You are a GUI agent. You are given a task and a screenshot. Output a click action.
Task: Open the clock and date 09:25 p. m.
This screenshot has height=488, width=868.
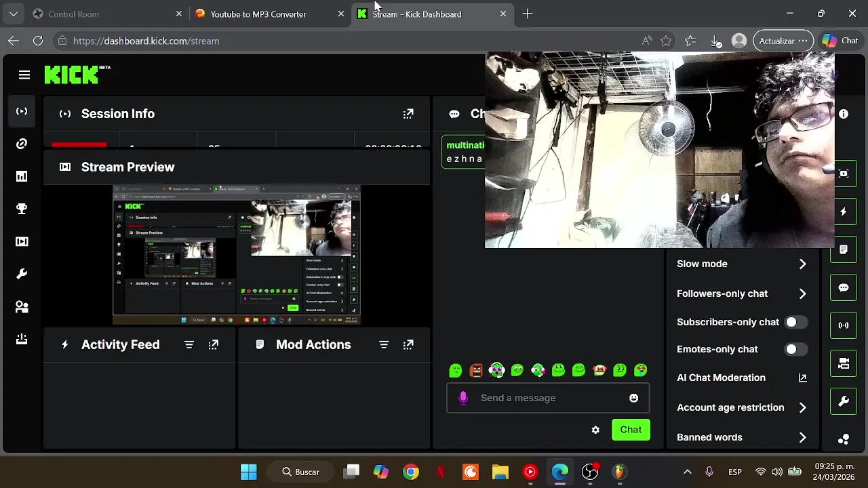(833, 472)
